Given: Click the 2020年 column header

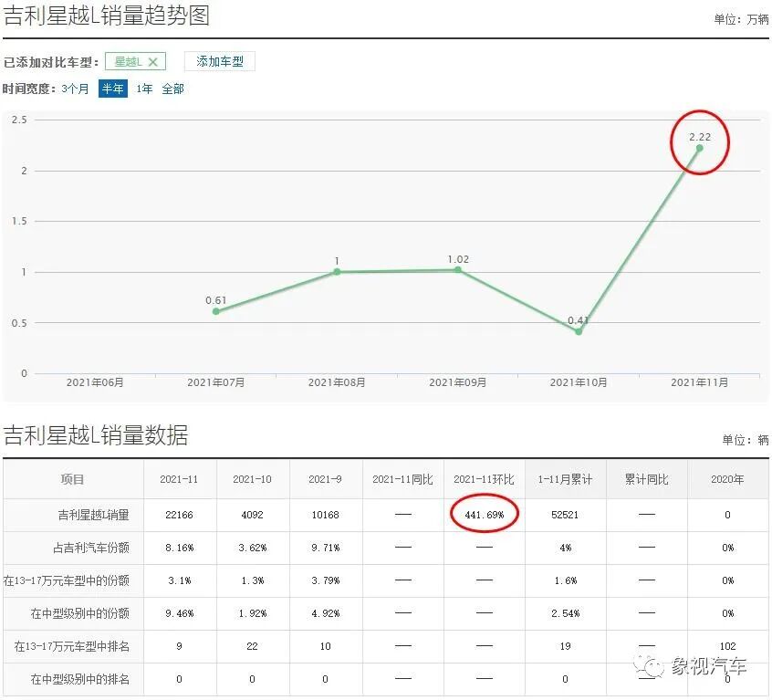Looking at the screenshot, I should [727, 479].
